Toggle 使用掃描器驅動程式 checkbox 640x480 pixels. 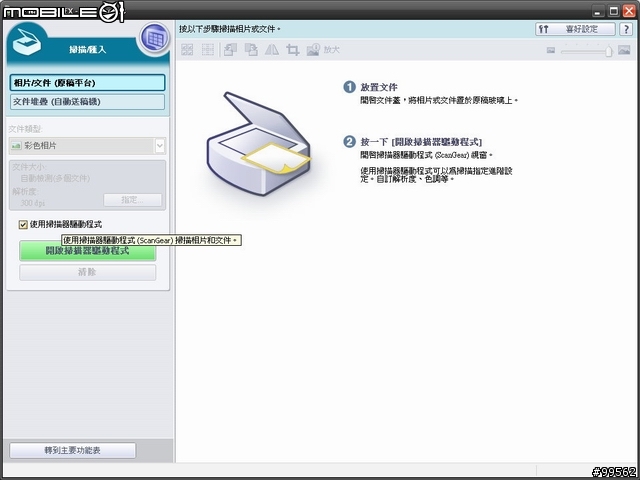tap(23, 224)
